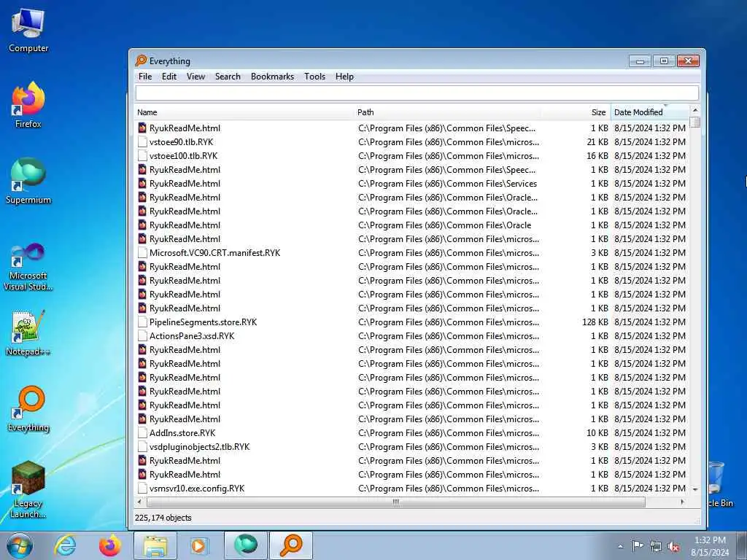
Task: Open the network tray icon
Action: point(656,546)
